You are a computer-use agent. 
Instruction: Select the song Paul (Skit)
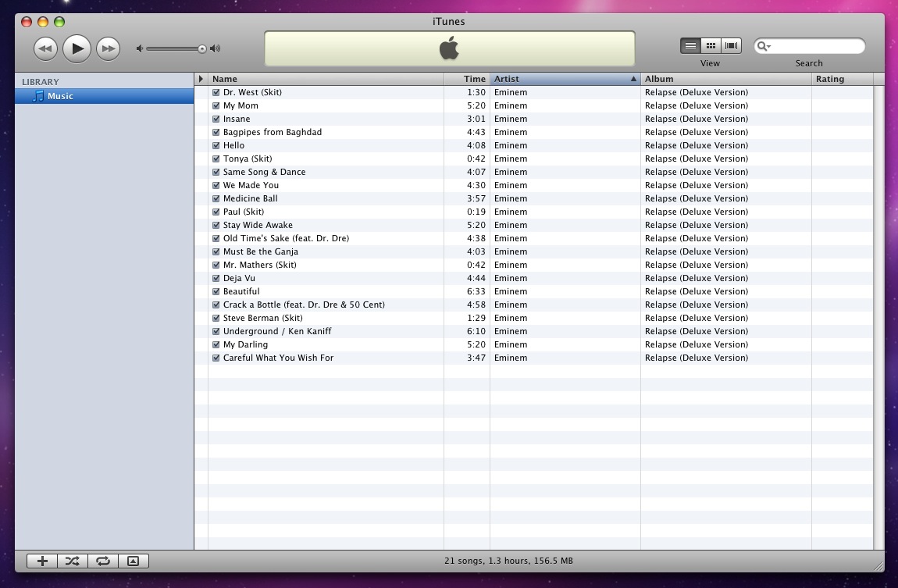point(244,212)
